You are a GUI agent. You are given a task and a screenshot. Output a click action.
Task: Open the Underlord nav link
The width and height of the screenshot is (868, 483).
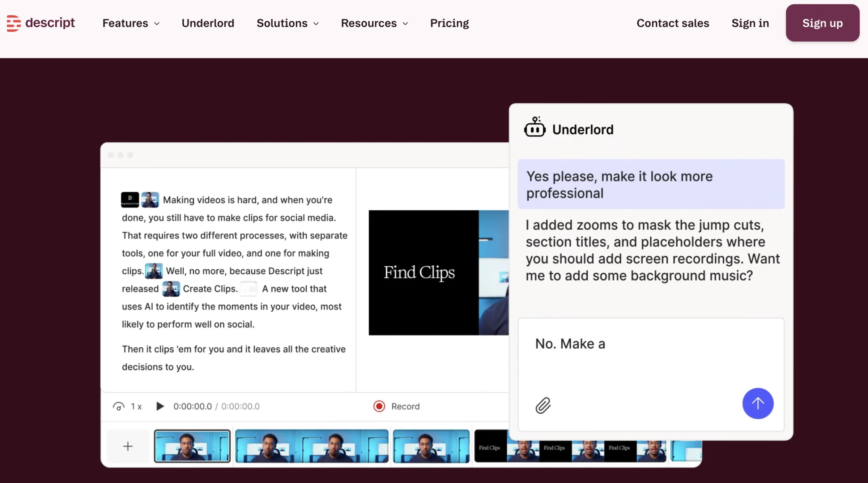click(x=208, y=23)
